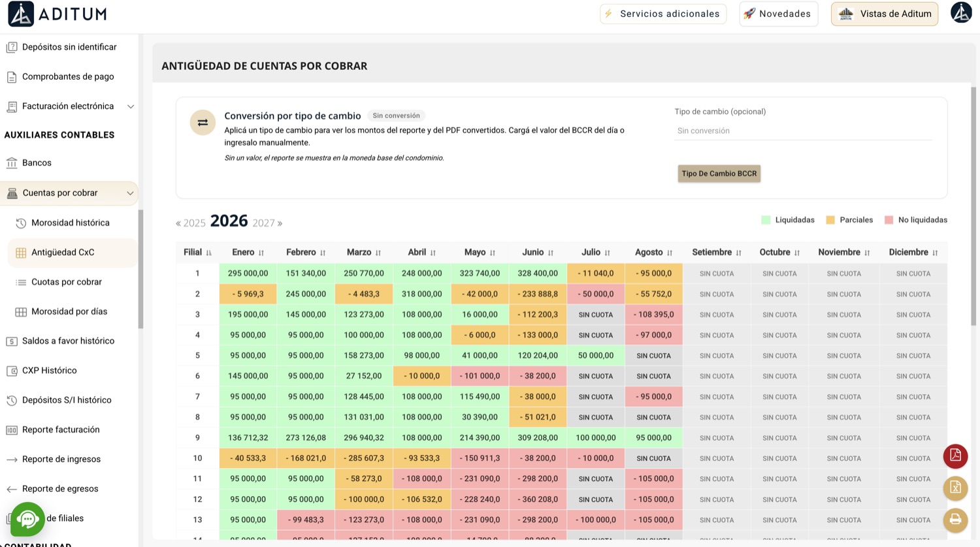The height and width of the screenshot is (547, 980).
Task: Go to previous year 2025
Action: (x=191, y=223)
